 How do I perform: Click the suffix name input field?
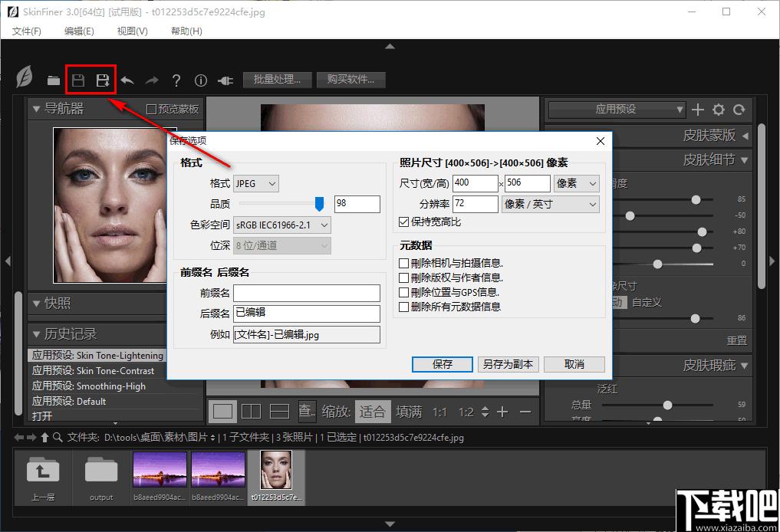pyautogui.click(x=307, y=314)
